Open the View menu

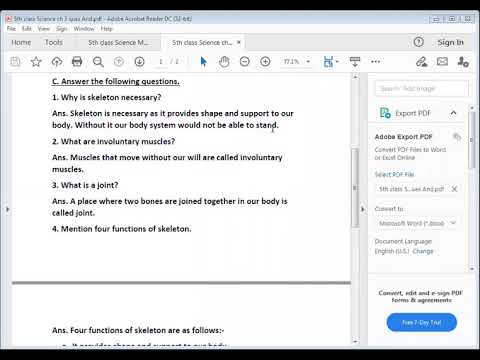[44, 29]
